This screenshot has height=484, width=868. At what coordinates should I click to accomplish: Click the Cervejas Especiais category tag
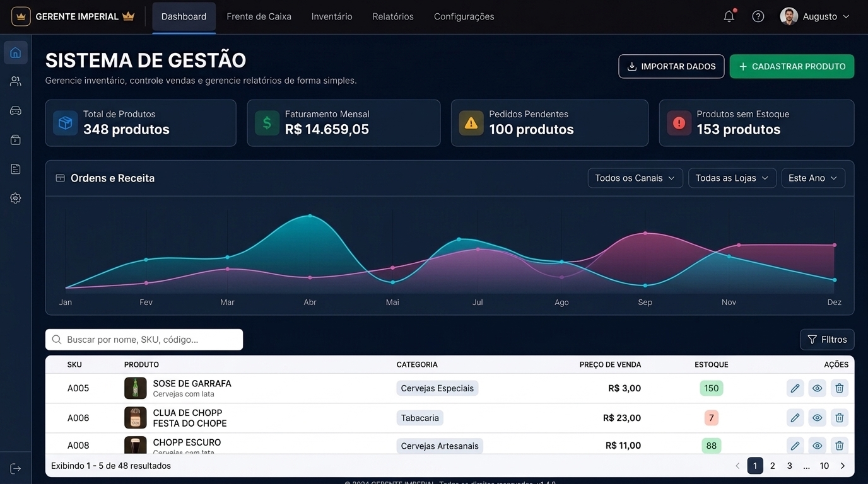point(437,388)
